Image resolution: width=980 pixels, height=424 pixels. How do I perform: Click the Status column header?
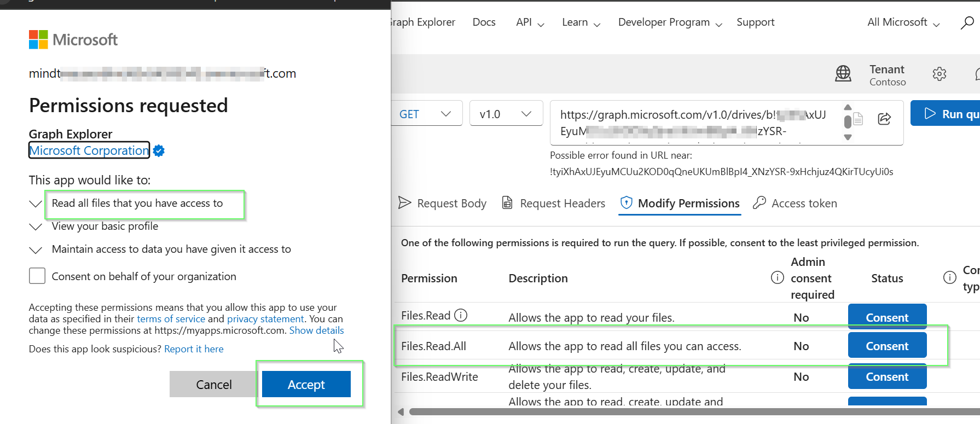coord(887,278)
